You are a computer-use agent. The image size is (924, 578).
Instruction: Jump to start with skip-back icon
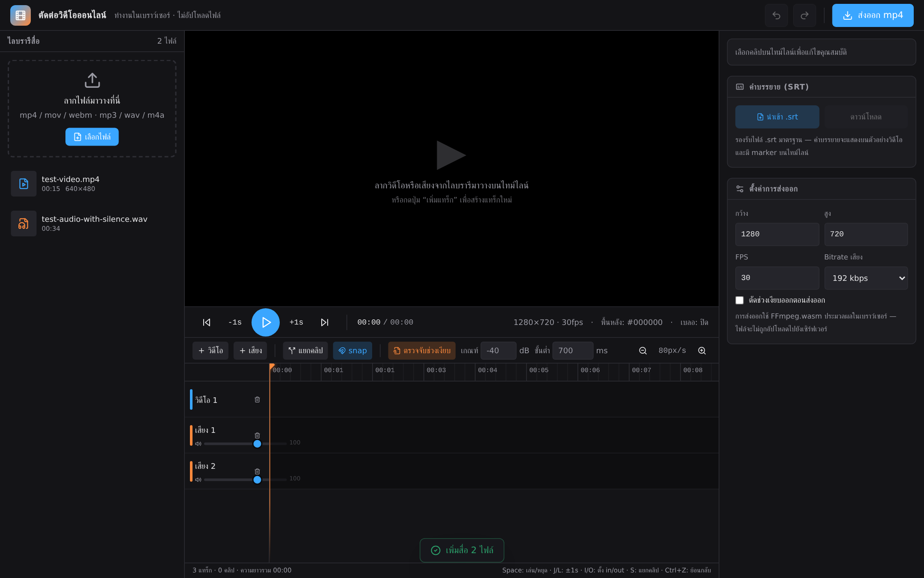(207, 322)
